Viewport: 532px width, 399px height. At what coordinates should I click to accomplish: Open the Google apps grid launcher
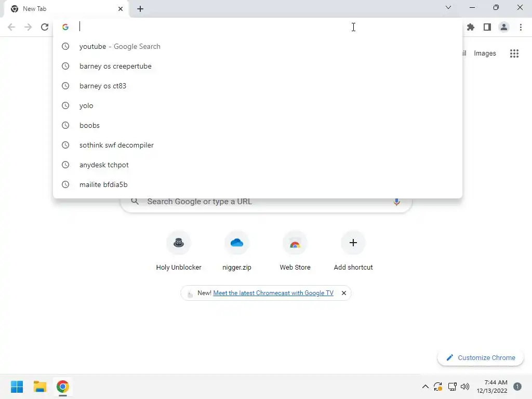pos(514,54)
